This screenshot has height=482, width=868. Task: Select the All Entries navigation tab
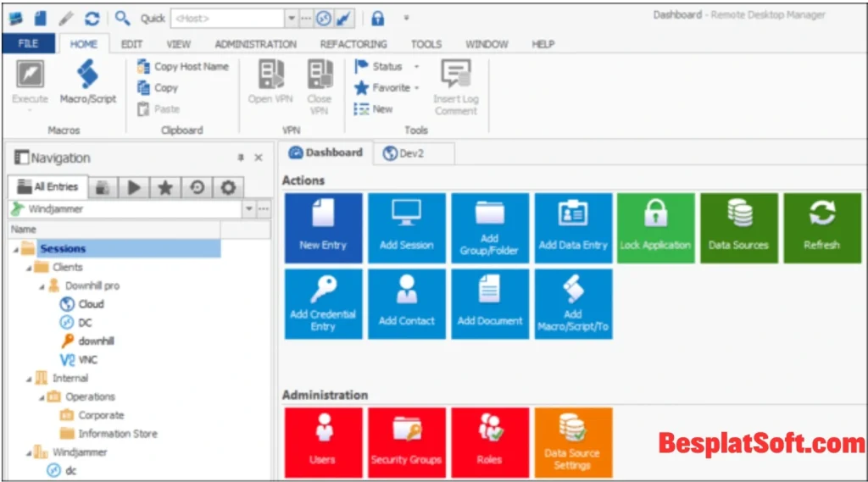click(x=47, y=187)
